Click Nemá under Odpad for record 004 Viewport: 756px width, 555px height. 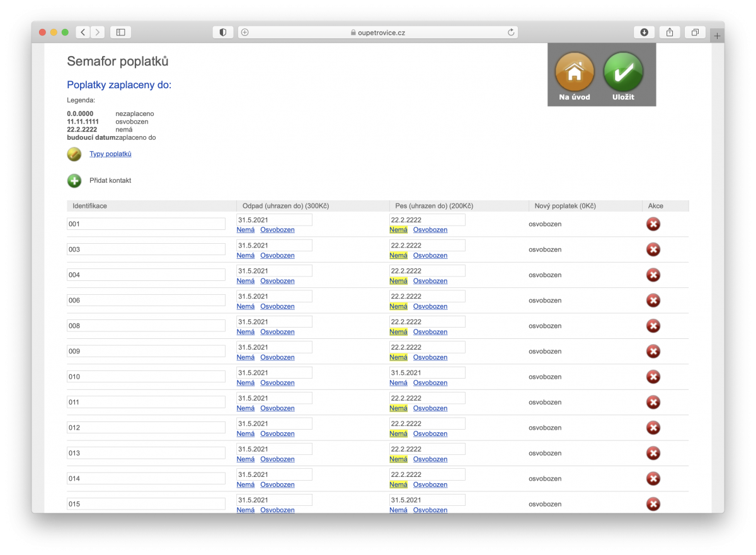point(245,280)
